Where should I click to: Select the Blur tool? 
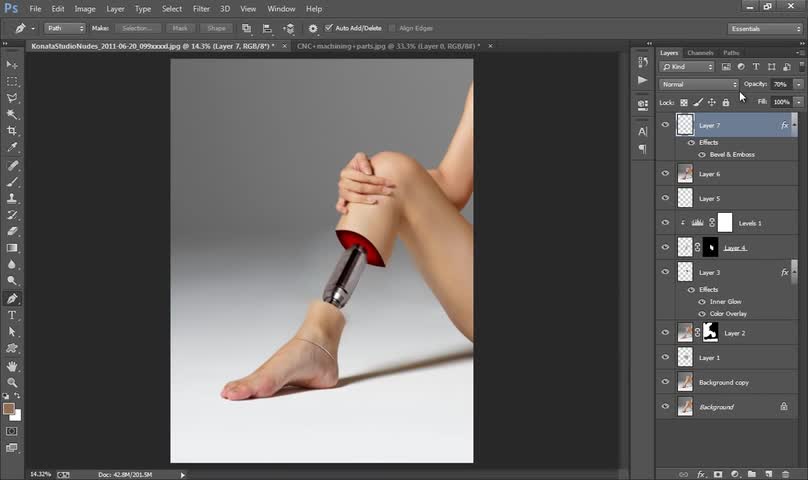12,264
